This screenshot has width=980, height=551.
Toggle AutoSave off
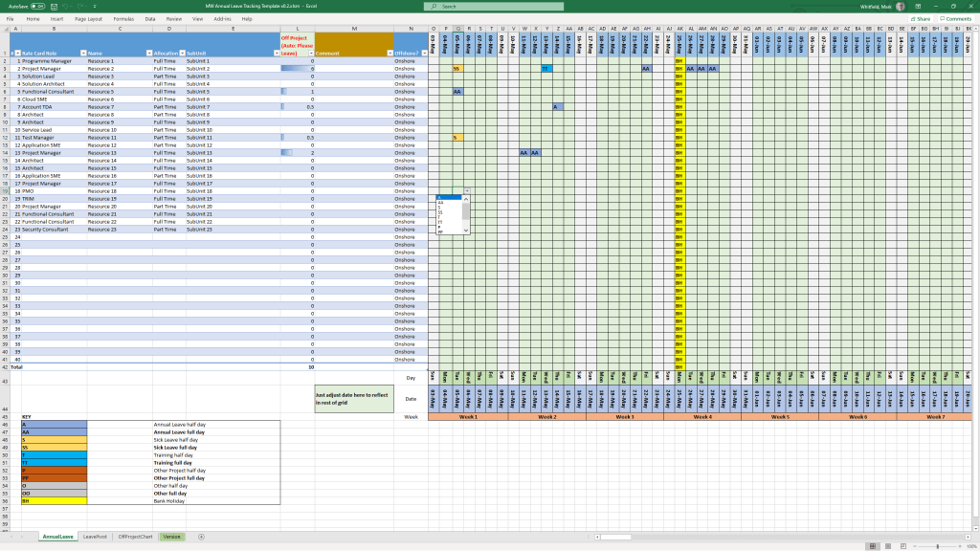click(x=38, y=7)
